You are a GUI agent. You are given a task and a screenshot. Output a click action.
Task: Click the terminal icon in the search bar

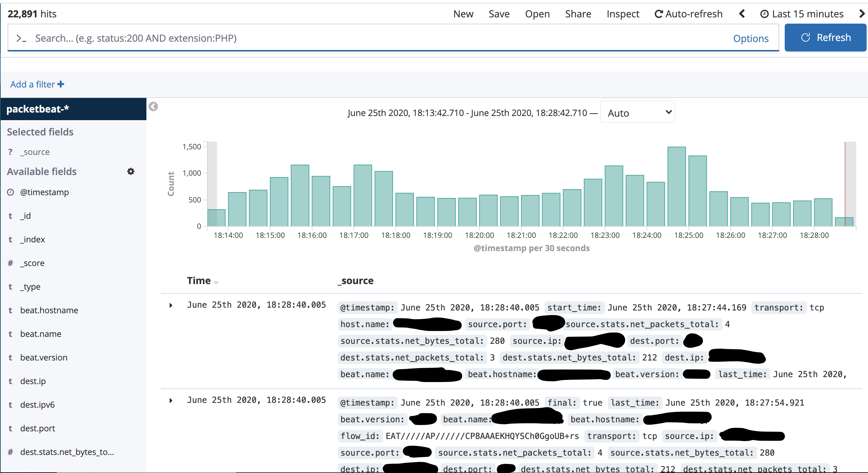(21, 38)
